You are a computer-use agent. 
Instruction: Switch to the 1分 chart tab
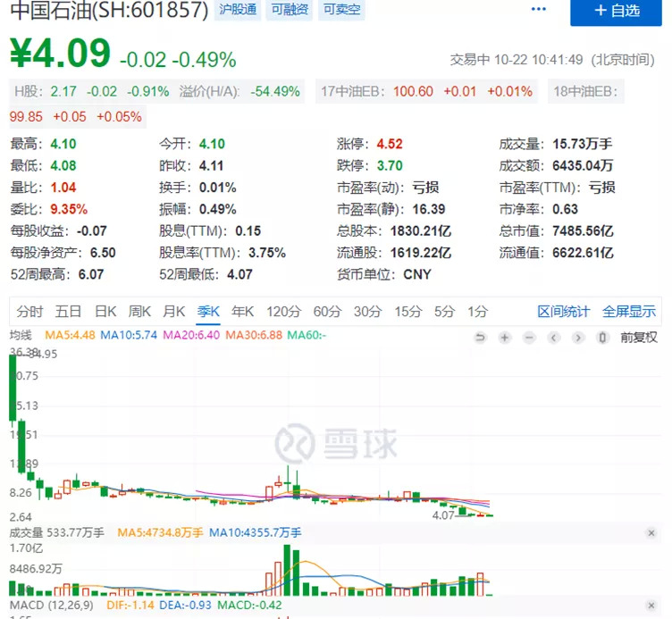coord(477,312)
